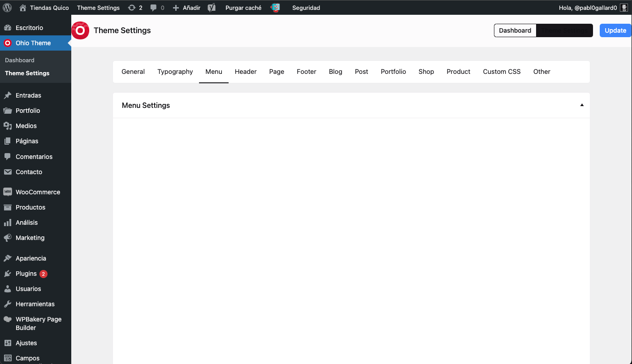Open the Shop tab

pos(426,72)
